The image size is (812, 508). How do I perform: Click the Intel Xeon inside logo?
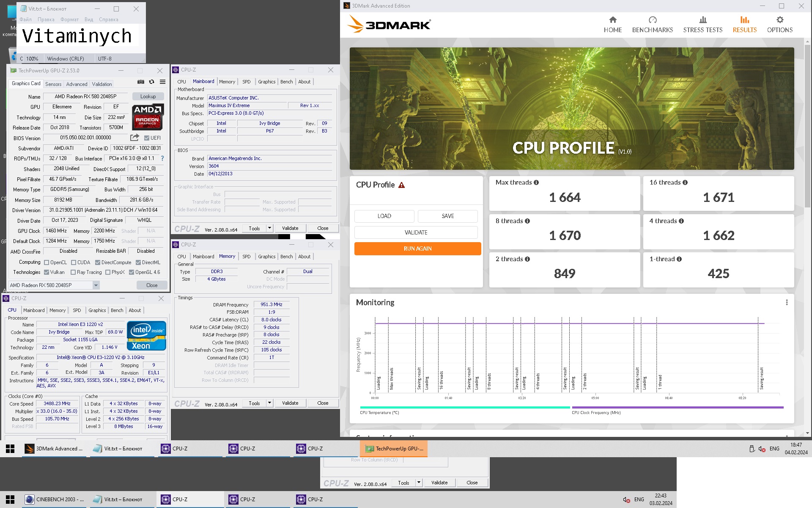pos(146,336)
